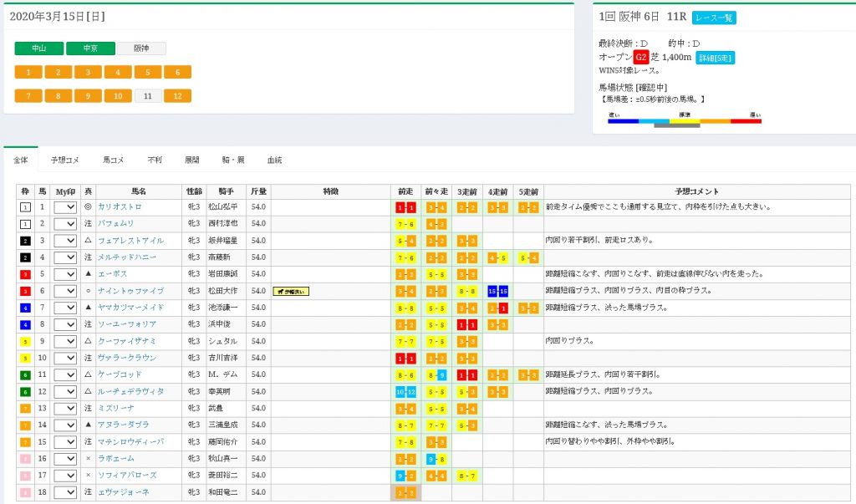Click the yellow 特徴 badge for ナイントゥファイブ
Viewport: 856px width, 504px height.
(x=291, y=292)
